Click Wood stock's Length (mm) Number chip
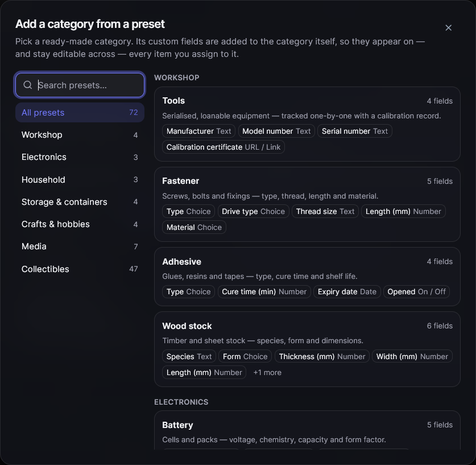 pyautogui.click(x=204, y=372)
